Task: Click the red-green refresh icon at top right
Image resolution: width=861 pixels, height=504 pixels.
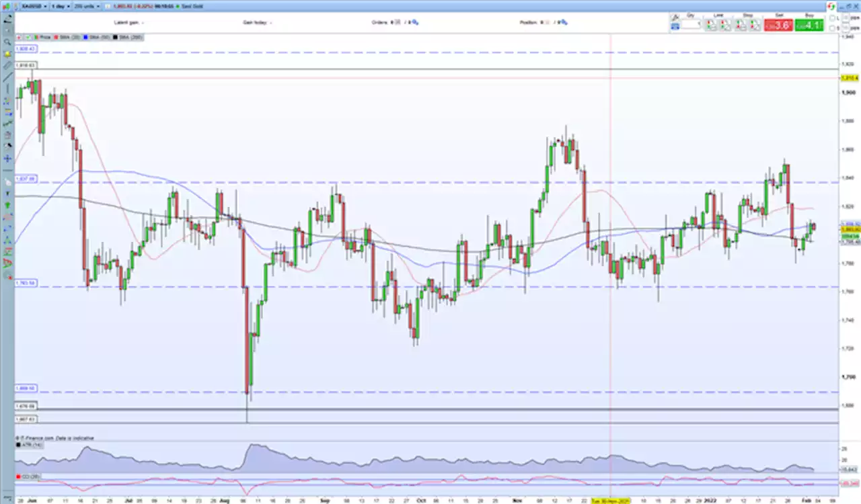Action: 831,6
